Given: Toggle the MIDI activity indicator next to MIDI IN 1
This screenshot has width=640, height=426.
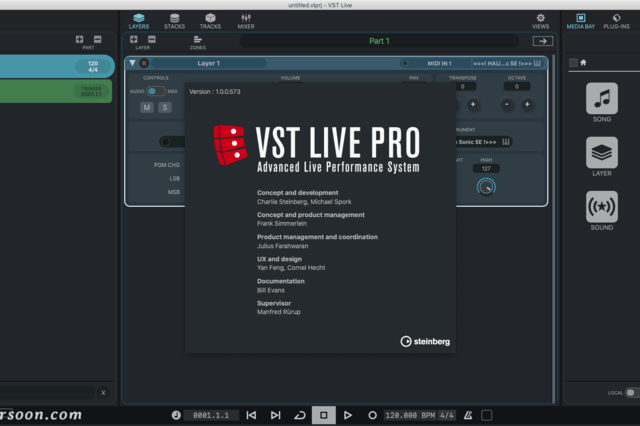Looking at the screenshot, I should (x=404, y=63).
